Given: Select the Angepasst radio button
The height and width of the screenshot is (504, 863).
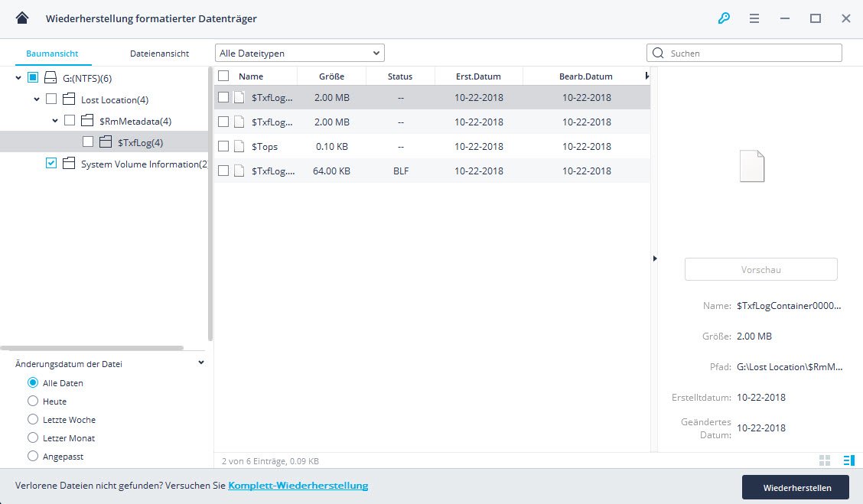Looking at the screenshot, I should tap(33, 456).
